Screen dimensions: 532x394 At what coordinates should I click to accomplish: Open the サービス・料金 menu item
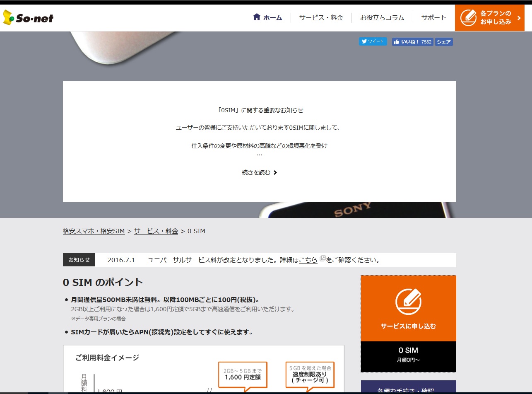321,17
